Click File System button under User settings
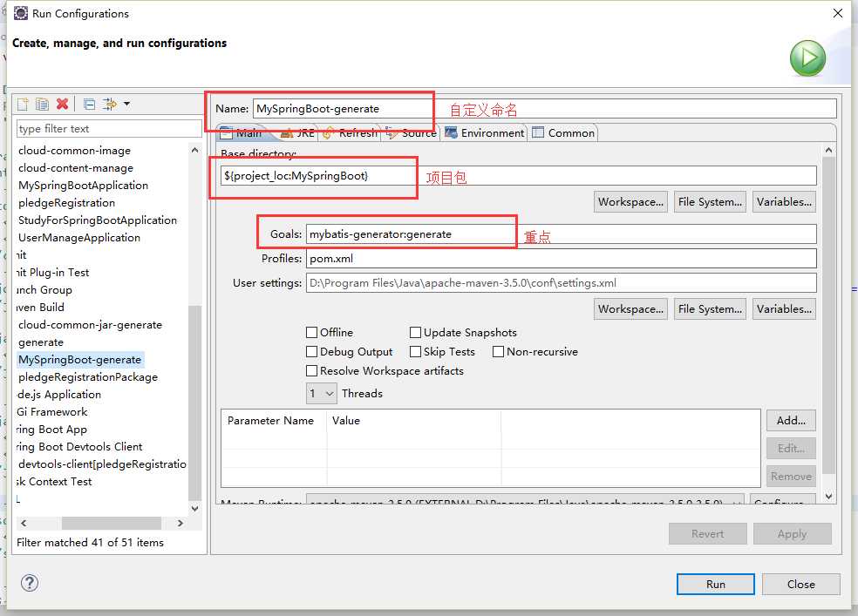 710,308
